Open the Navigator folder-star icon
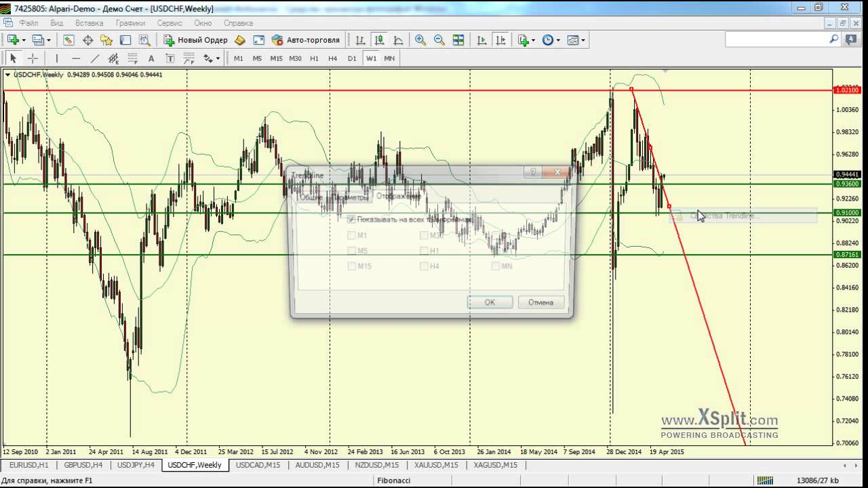The image size is (868, 488). 106,40
